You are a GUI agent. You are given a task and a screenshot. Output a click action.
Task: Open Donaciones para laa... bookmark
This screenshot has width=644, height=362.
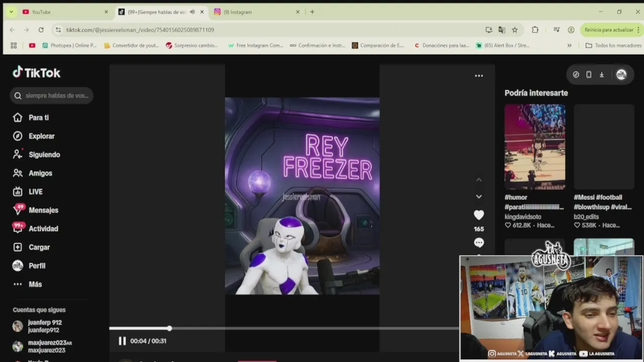click(x=441, y=45)
